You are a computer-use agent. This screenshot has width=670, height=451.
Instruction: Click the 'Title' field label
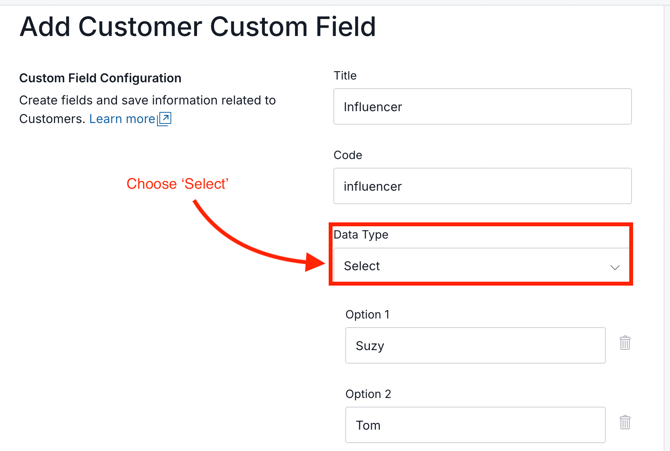(x=345, y=76)
